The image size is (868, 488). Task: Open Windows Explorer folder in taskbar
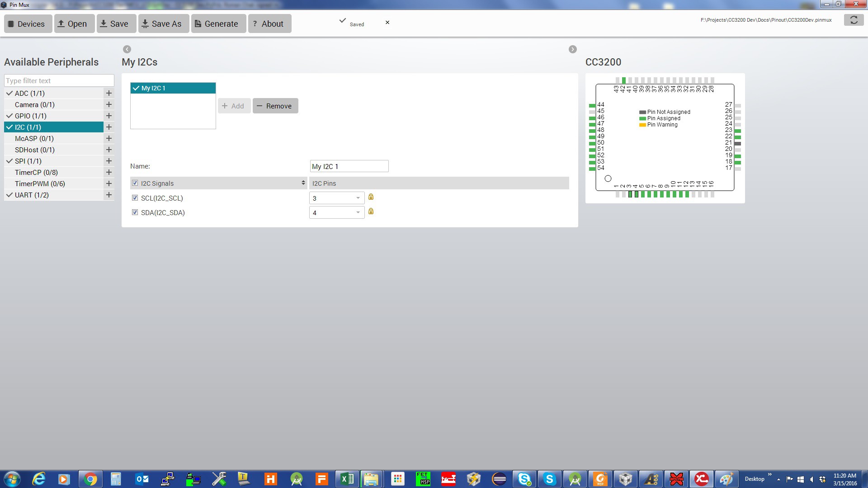371,479
